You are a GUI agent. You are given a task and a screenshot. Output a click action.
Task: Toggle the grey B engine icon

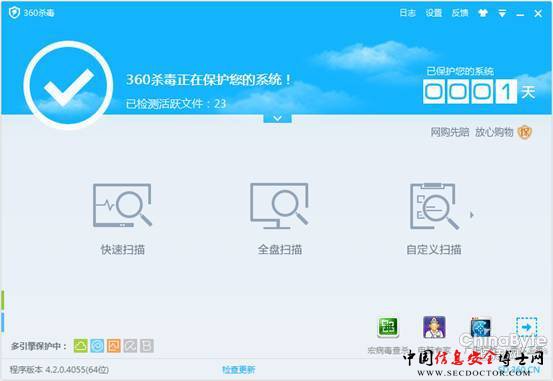[147, 346]
